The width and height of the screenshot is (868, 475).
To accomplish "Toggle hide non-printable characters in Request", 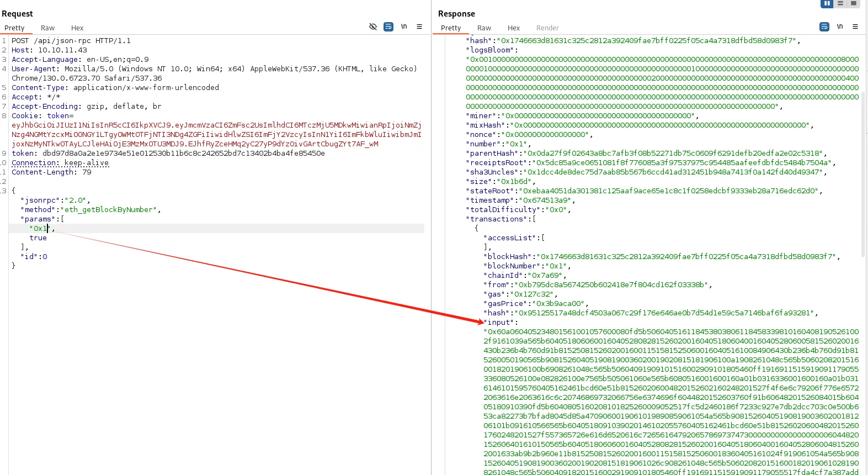I will (373, 27).
